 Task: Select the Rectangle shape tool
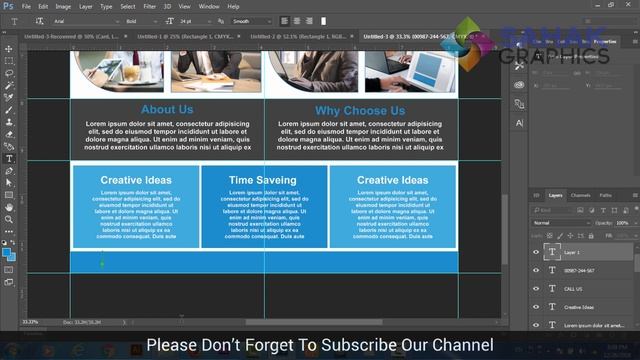[9, 195]
